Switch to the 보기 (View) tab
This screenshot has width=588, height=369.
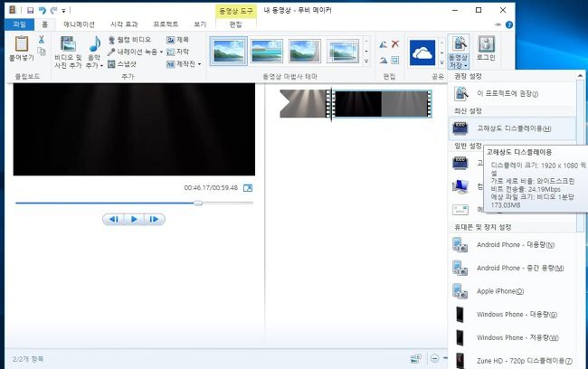200,24
